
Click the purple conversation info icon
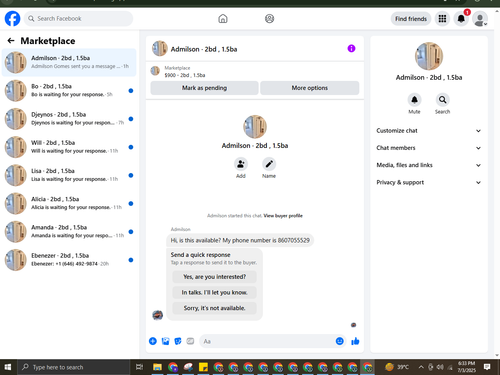351,49
